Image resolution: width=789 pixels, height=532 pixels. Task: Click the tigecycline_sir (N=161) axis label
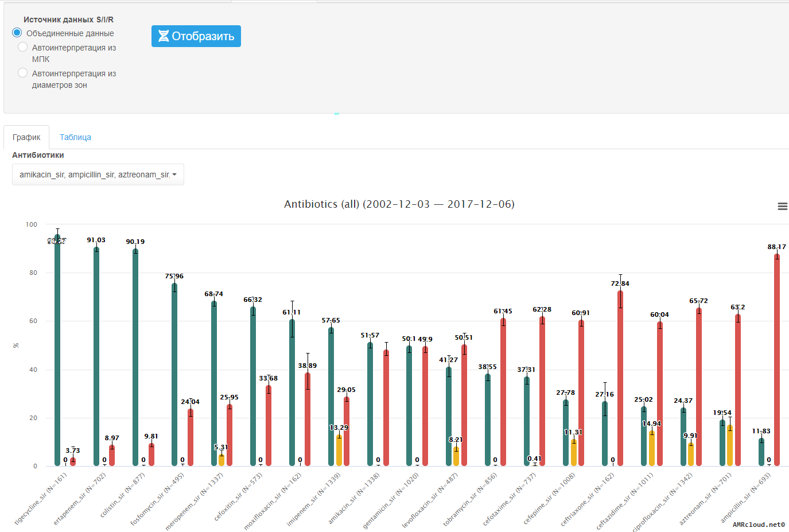41,499
